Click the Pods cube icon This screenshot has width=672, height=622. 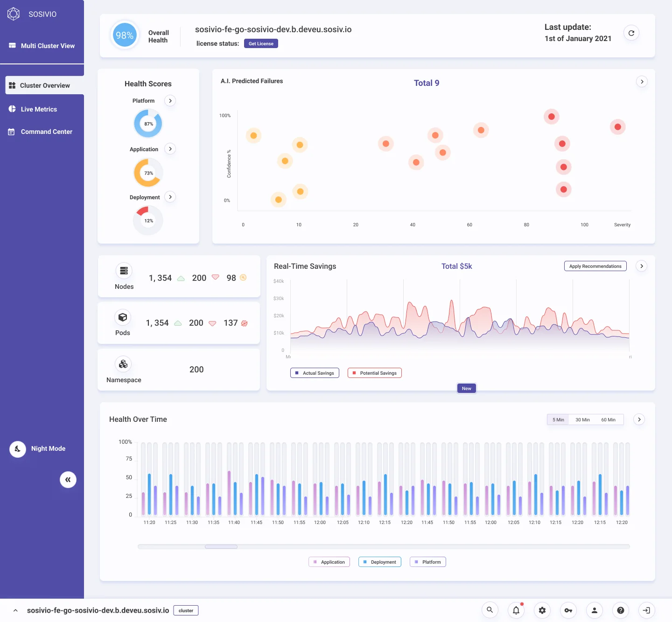click(123, 317)
